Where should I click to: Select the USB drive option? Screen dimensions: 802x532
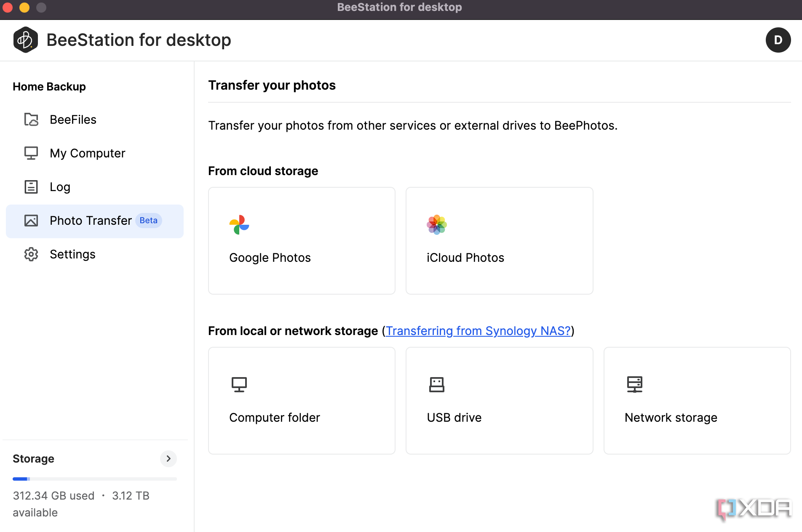499,401
